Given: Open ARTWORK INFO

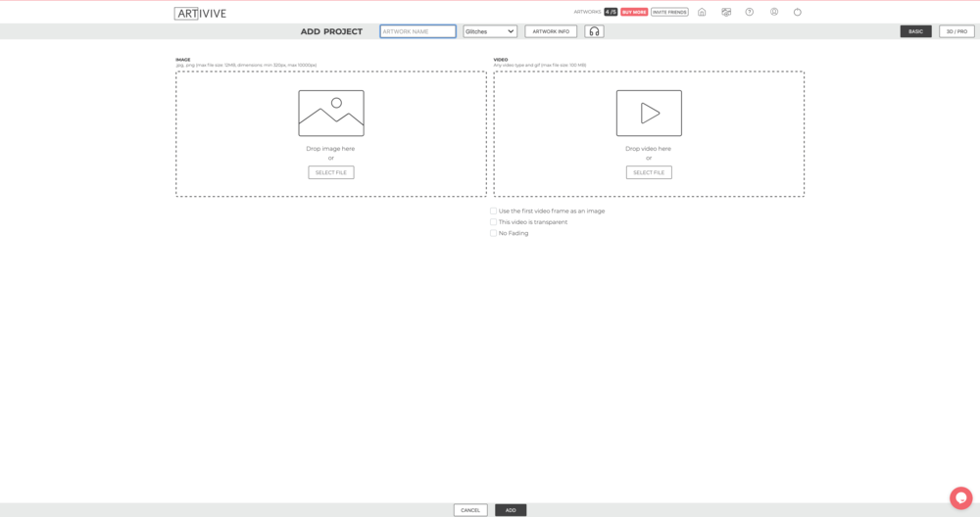Looking at the screenshot, I should pos(551,31).
